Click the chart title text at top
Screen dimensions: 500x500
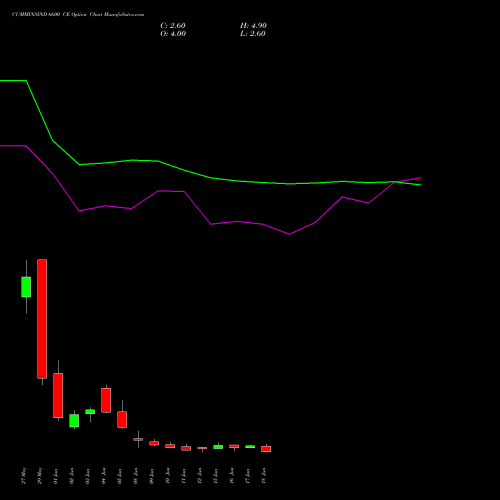(78, 15)
